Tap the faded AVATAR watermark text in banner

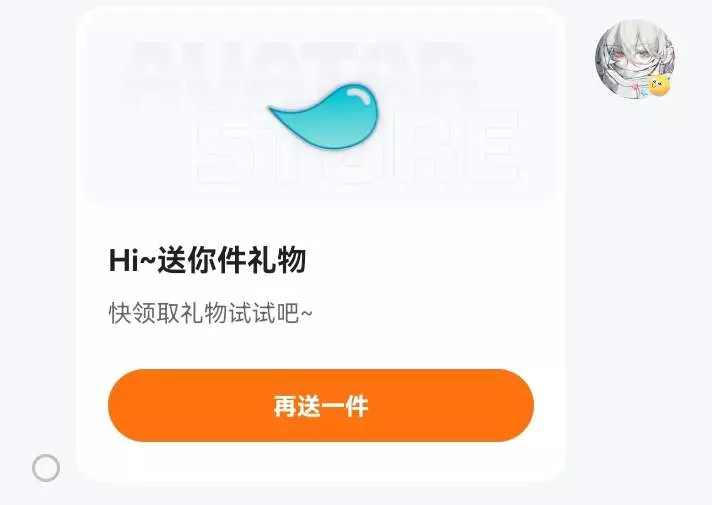click(x=302, y=73)
